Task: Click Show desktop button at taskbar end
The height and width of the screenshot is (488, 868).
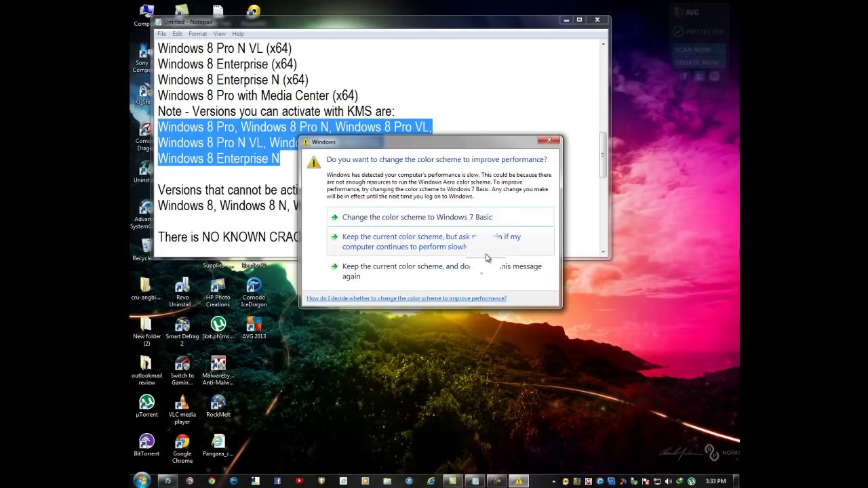Action: (x=736, y=481)
